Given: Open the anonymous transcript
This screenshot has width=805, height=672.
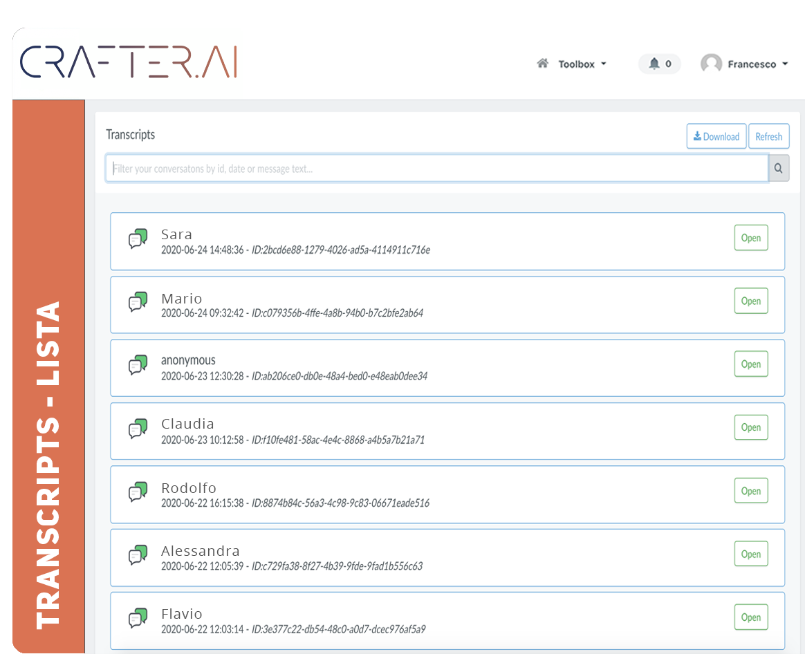Looking at the screenshot, I should 751,364.
